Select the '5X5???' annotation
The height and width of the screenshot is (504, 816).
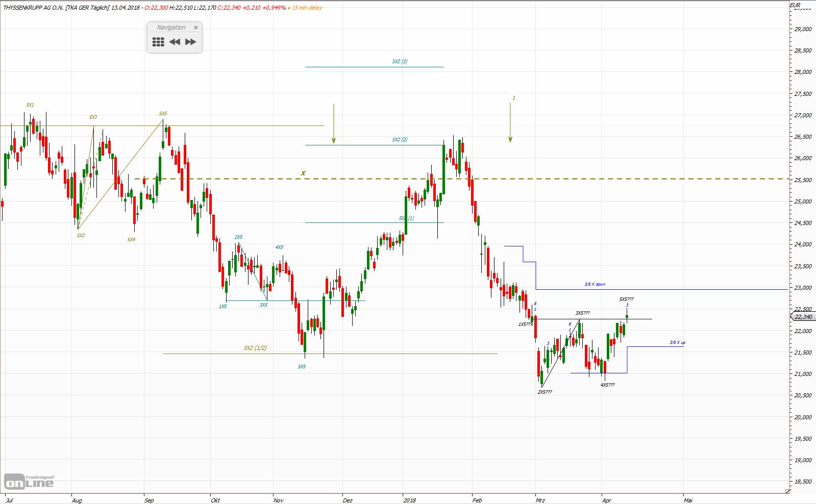tap(626, 299)
